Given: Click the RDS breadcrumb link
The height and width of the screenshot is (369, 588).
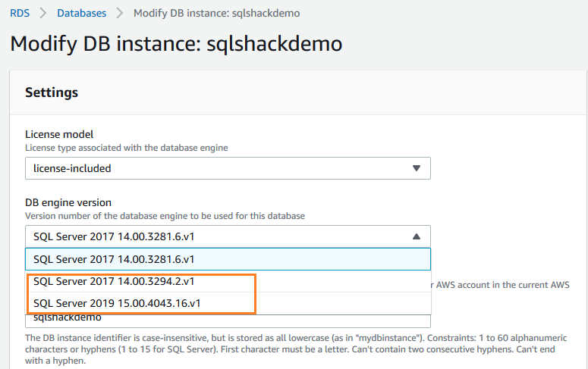Looking at the screenshot, I should [x=20, y=12].
